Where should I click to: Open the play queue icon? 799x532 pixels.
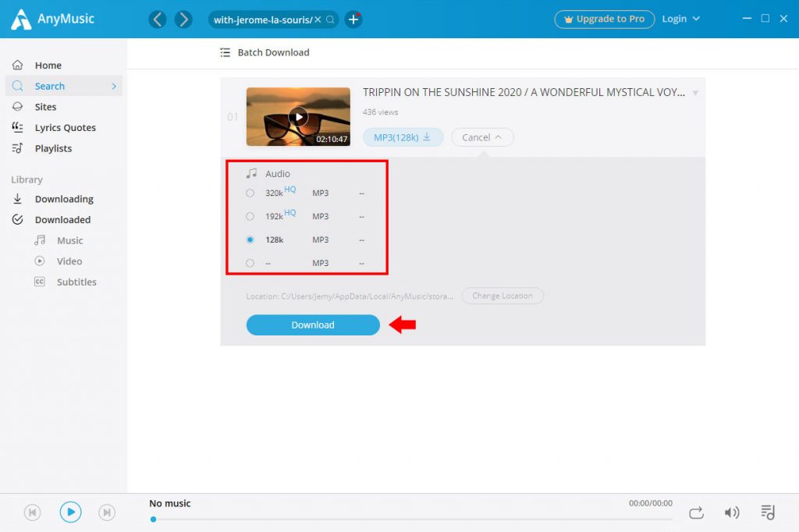tap(768, 512)
